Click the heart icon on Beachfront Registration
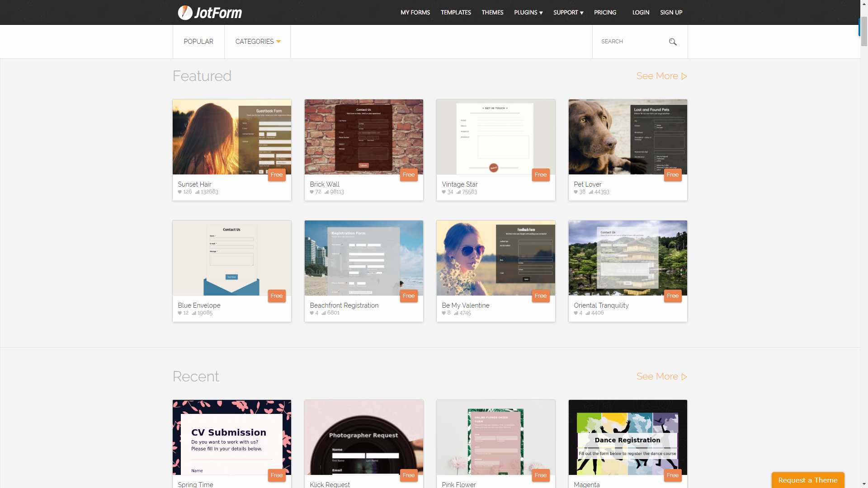The image size is (868, 488). [x=312, y=313]
